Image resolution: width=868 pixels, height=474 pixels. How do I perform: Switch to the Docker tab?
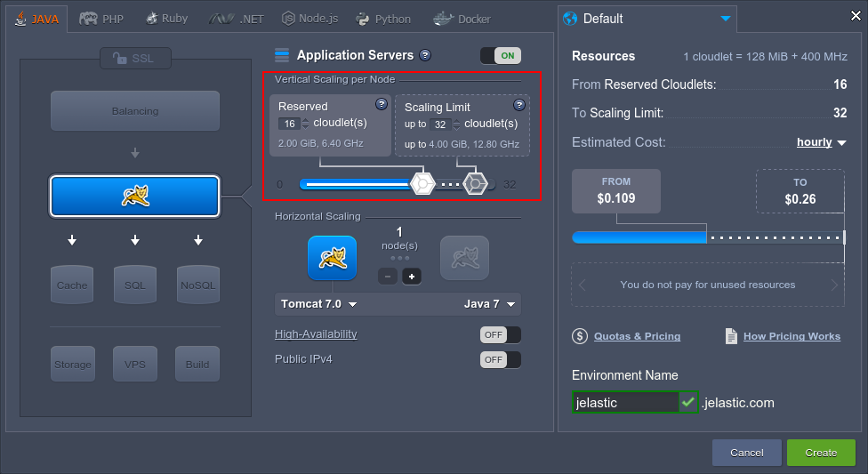point(462,19)
